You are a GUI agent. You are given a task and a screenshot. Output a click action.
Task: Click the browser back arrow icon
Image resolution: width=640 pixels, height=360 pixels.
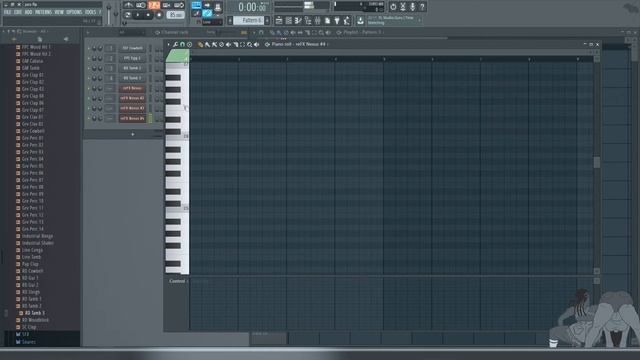pyautogui.click(x=13, y=39)
